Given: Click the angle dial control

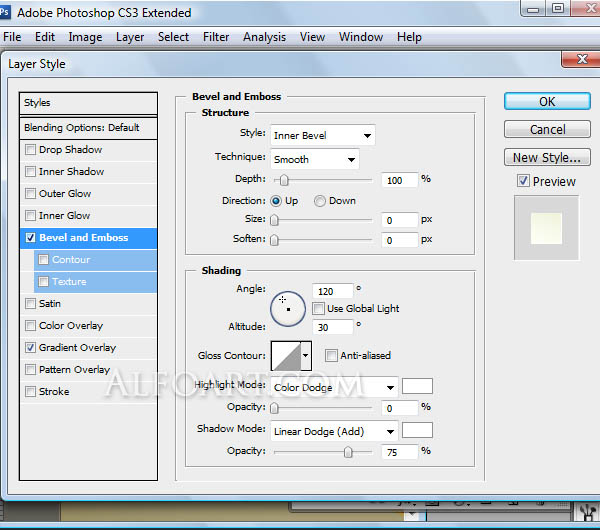Looking at the screenshot, I should point(288,308).
